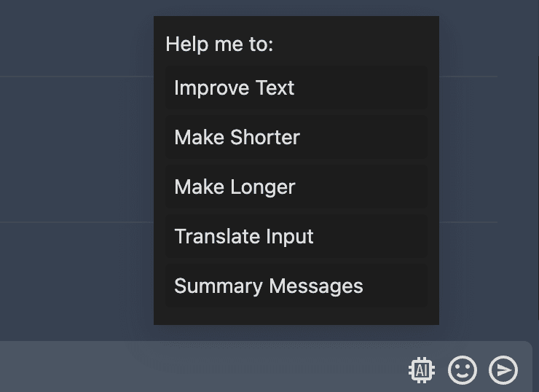Screen dimensions: 539x392
Task: Select Translate Input in the popup
Action: 296,237
